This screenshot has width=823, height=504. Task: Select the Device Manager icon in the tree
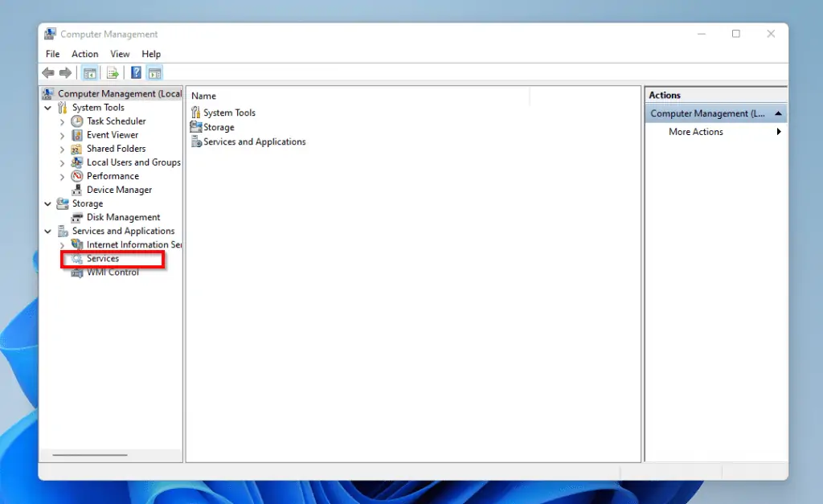tap(76, 190)
